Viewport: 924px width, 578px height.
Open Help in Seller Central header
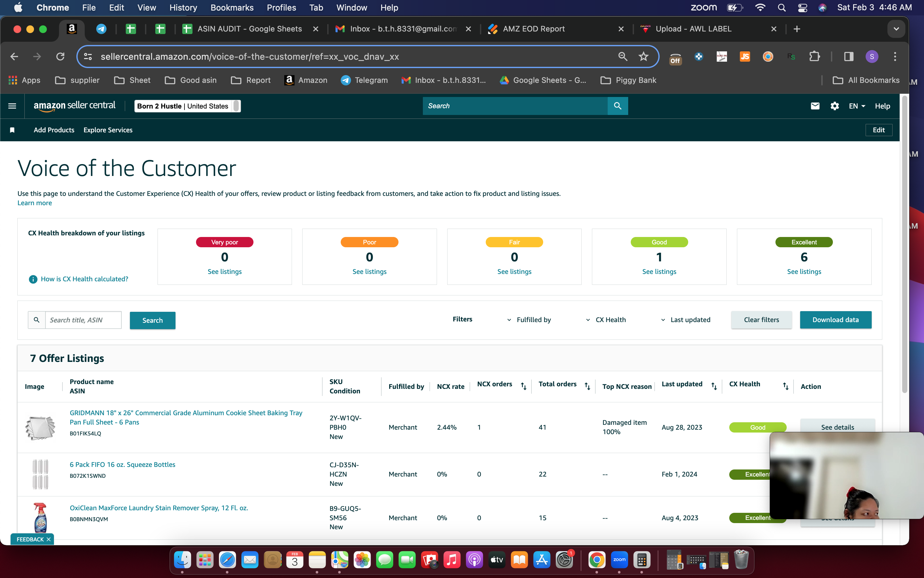[882, 106]
